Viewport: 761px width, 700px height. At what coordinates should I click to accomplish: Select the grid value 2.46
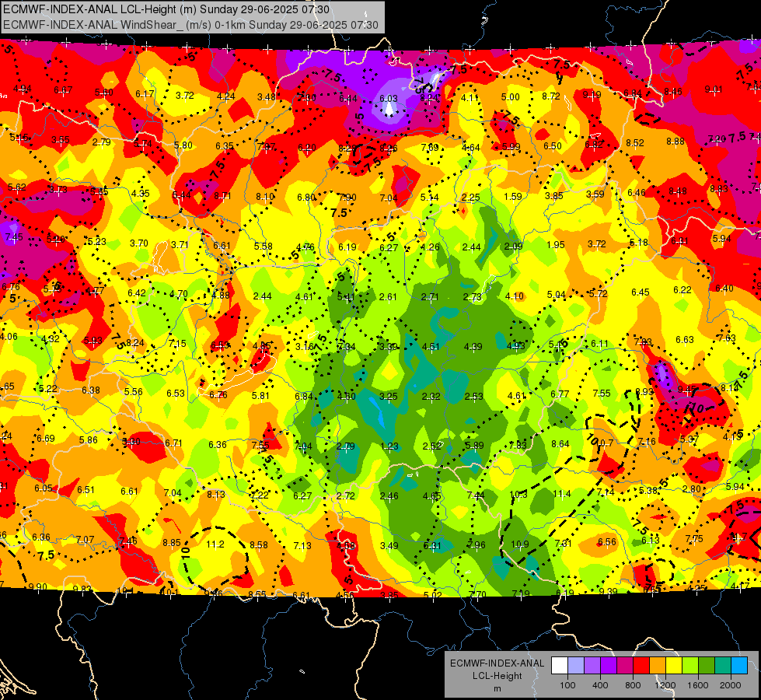point(389,496)
